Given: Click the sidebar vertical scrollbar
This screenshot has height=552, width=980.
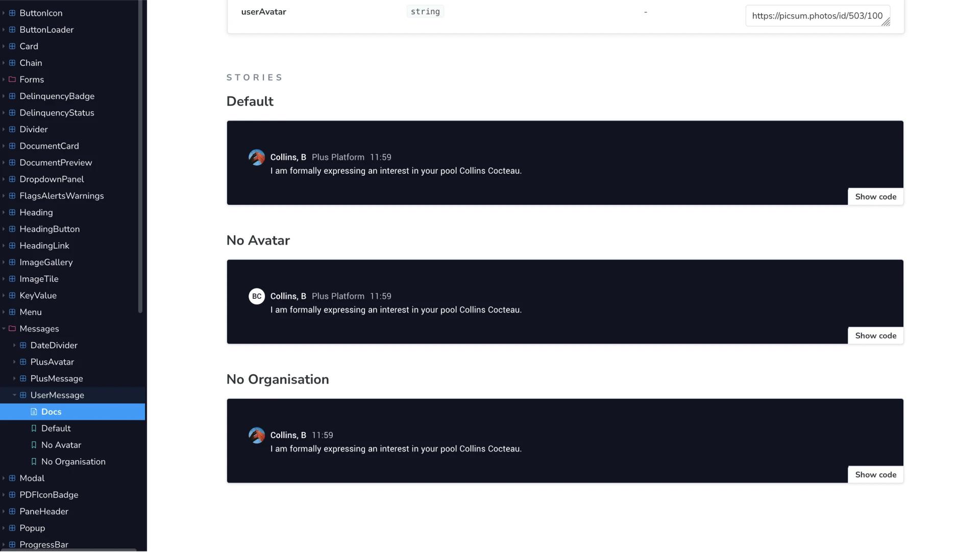Looking at the screenshot, I should tap(140, 156).
